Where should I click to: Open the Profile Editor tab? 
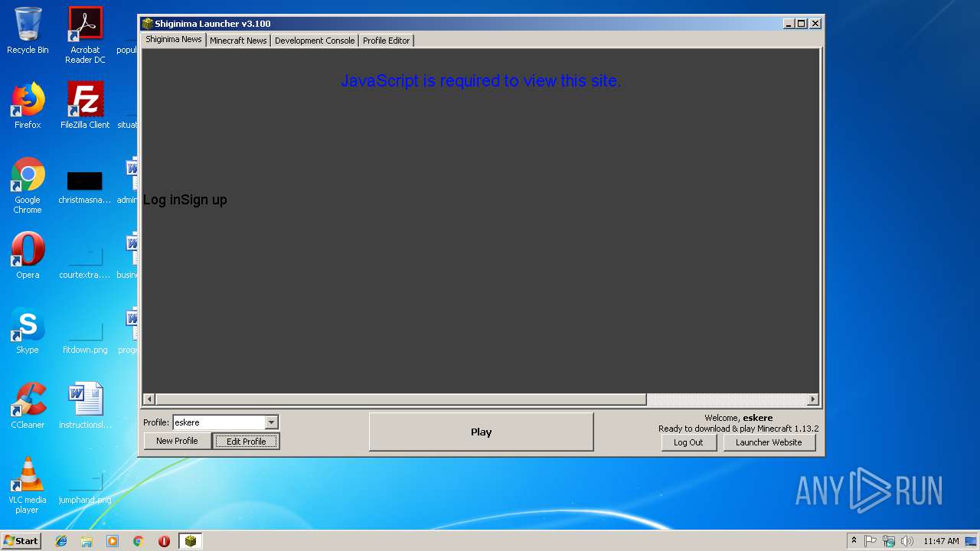386,41
